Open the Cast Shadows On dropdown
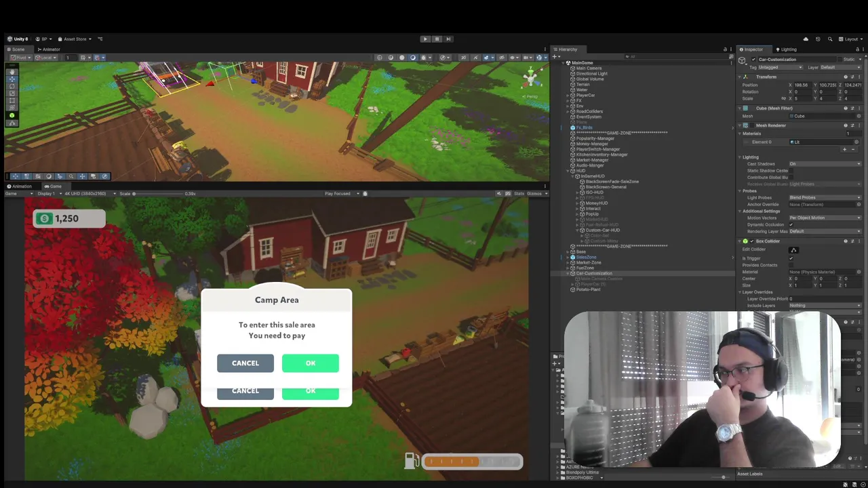Screen dimensions: 868x488 pos(825,164)
